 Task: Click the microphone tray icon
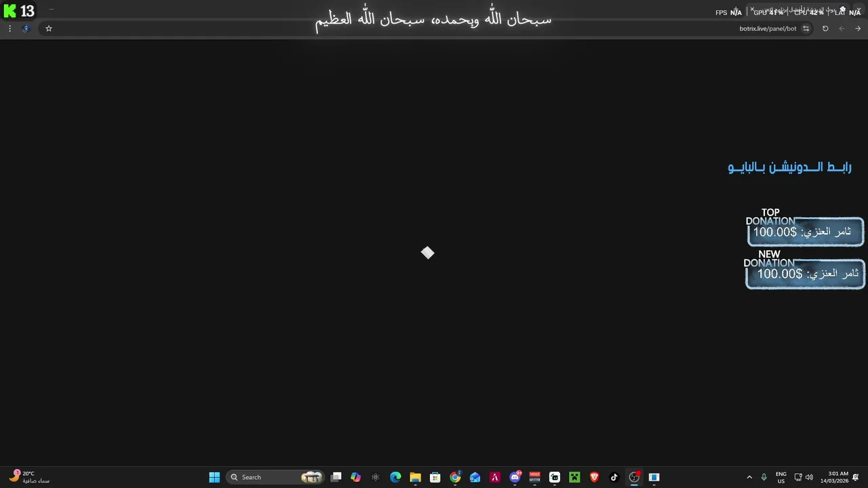[764, 477]
